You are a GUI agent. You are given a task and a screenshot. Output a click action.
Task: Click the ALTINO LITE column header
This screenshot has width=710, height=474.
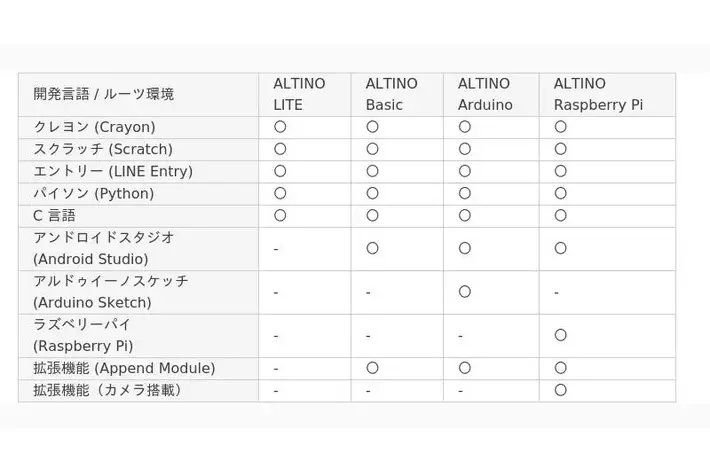(x=299, y=94)
